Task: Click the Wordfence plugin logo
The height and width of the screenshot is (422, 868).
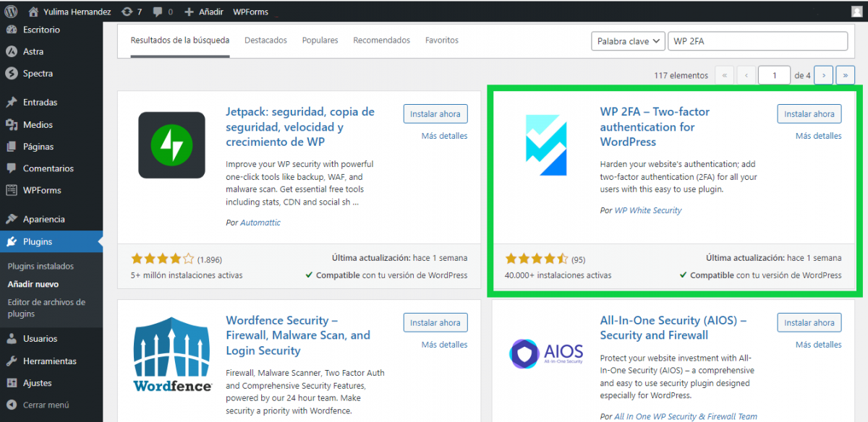Action: 172,354
